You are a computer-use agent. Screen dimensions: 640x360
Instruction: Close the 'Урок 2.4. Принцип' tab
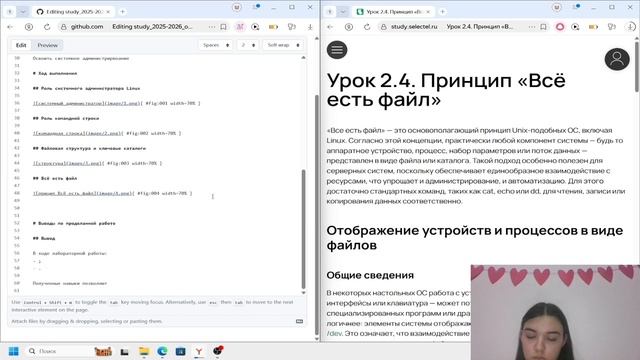click(428, 12)
